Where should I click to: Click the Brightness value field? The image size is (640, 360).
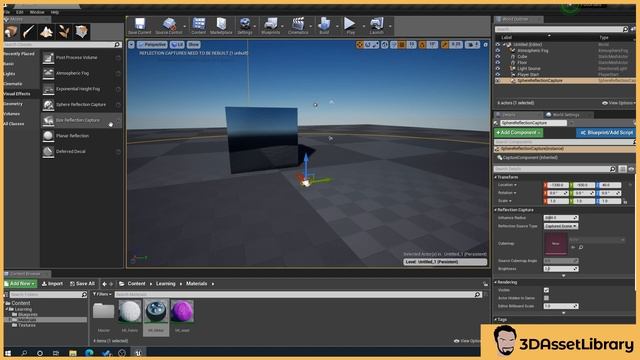click(x=561, y=269)
